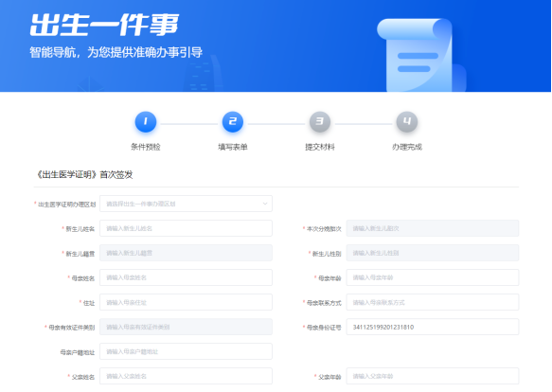Click the 新生儿籍贯 field
Screen dimensions: 552x392
point(186,253)
